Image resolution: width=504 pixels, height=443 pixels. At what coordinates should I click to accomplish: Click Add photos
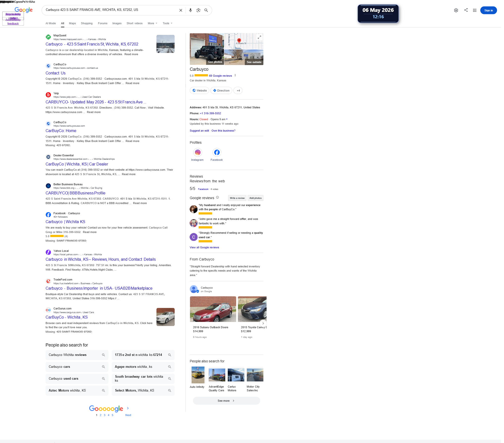tap(255, 198)
